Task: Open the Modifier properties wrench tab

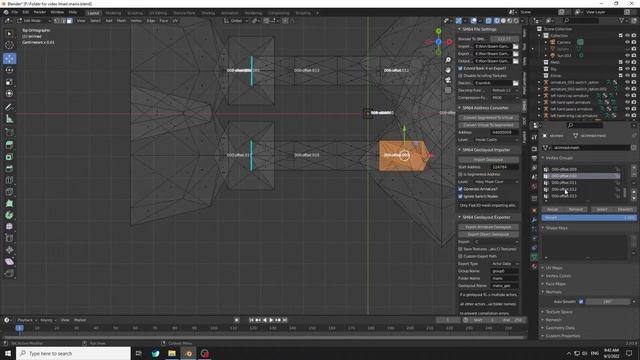Action: [534, 220]
